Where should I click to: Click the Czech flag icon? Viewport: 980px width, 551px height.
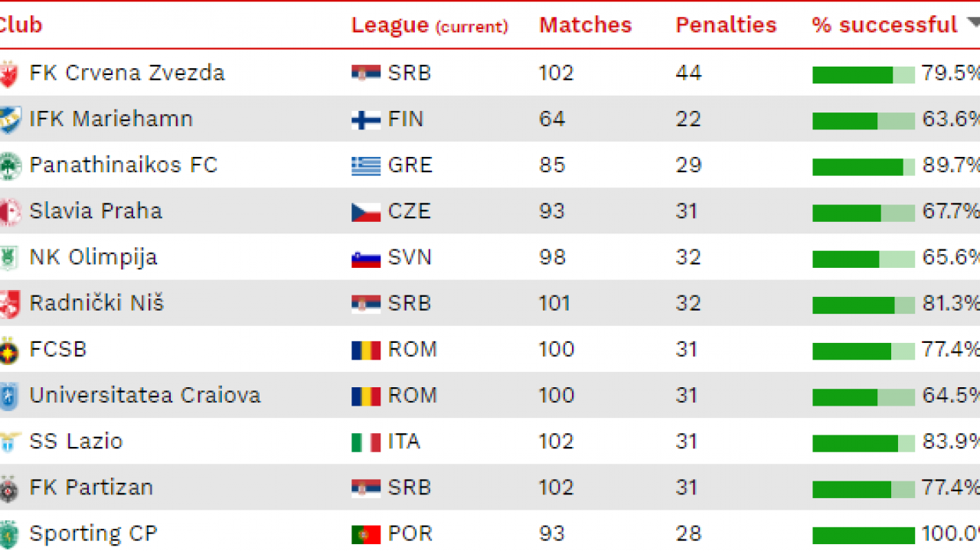click(366, 212)
